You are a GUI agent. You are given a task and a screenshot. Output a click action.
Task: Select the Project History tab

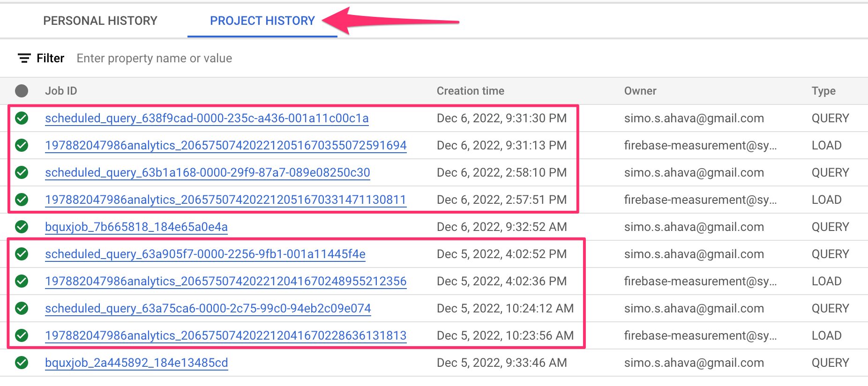(x=262, y=21)
